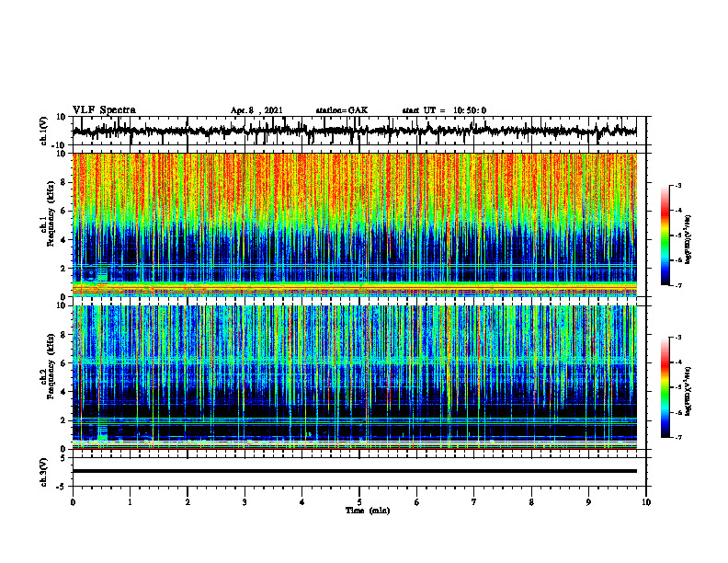Click the ch.3 flat voltage trace line

click(x=355, y=471)
